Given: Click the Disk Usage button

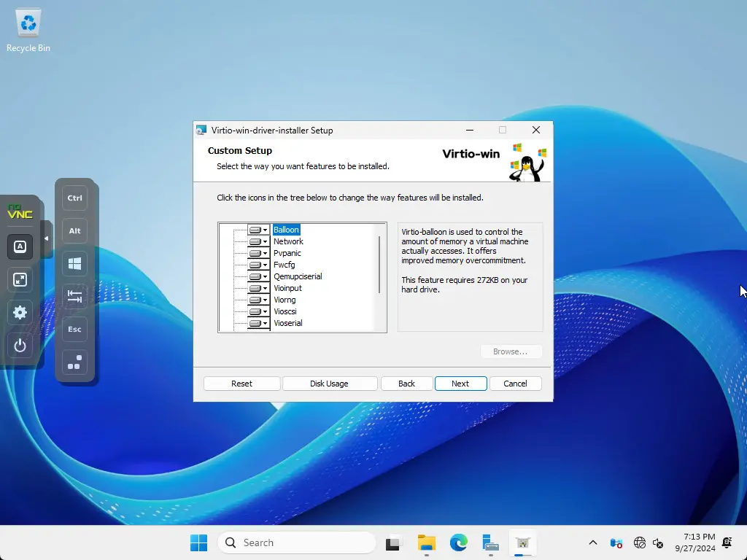Looking at the screenshot, I should [329, 384].
